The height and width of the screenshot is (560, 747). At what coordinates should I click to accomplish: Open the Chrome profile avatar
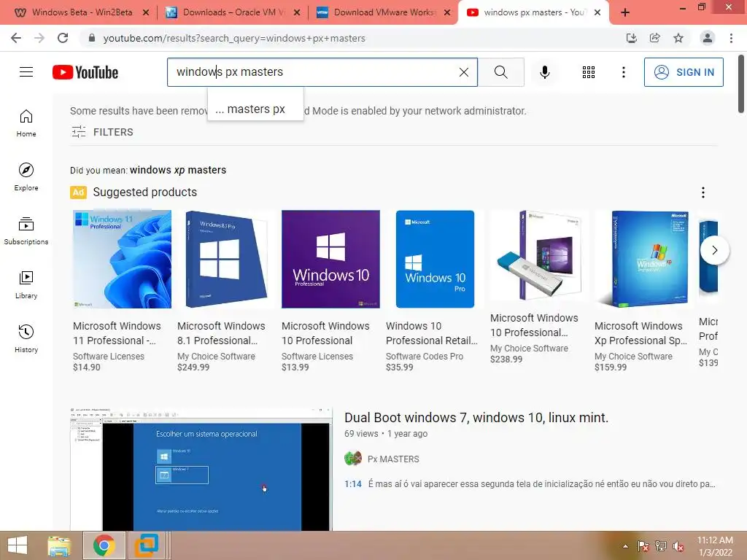708,38
